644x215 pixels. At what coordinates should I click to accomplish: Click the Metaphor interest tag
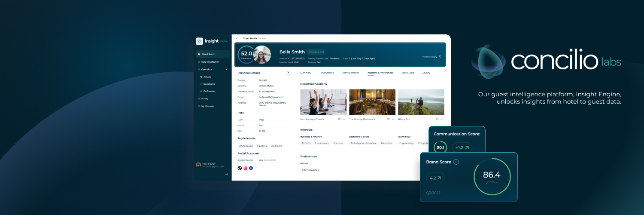click(386, 143)
